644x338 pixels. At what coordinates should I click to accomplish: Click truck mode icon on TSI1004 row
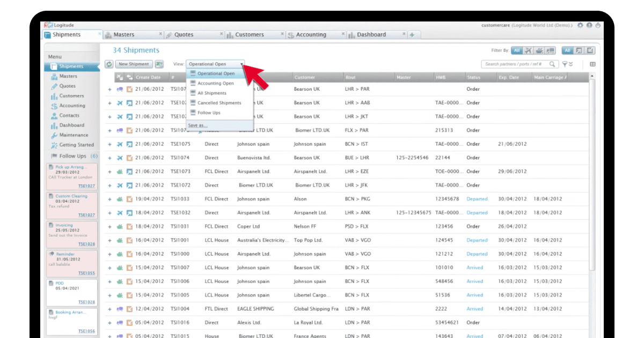click(120, 309)
